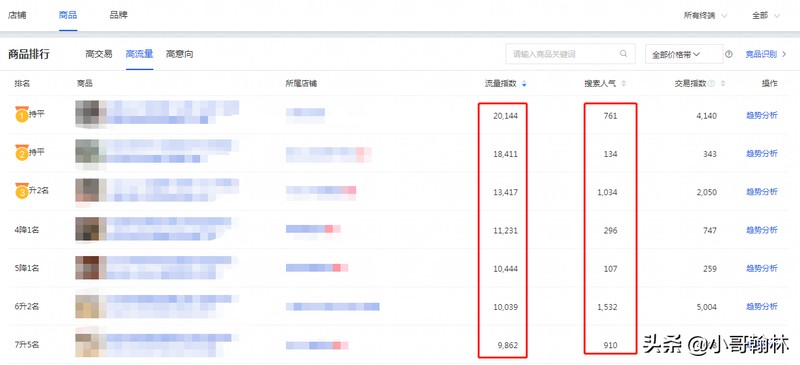
Task: Expand the 所有终端 dropdown
Action: point(706,16)
